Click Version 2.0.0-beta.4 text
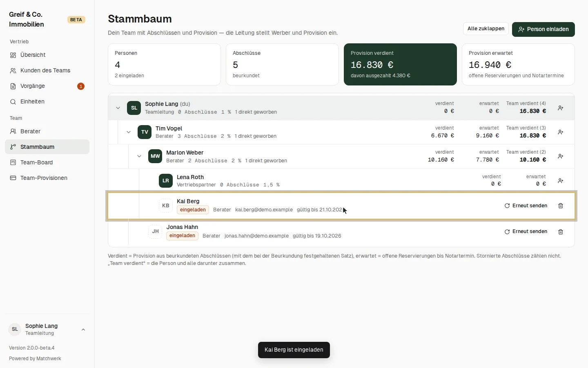This screenshot has height=368, width=588. (32, 348)
